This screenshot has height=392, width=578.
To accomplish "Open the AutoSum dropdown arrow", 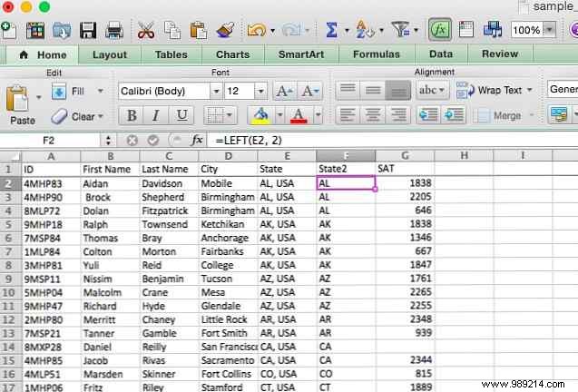I will tap(347, 31).
